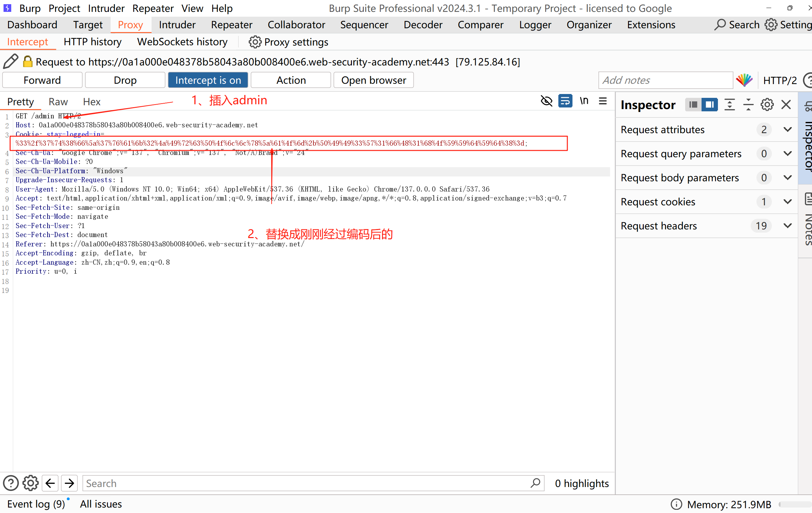Toggle line wrap icon in editor

(x=565, y=101)
